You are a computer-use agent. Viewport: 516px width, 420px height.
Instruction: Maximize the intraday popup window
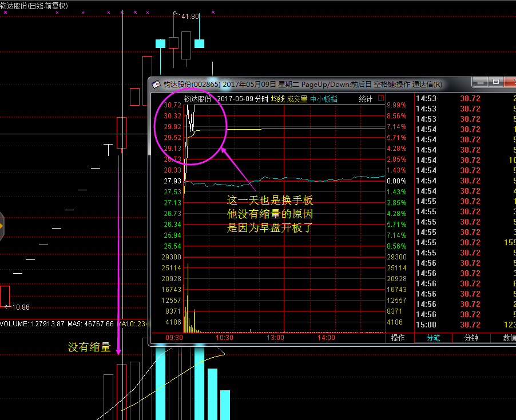(496, 82)
